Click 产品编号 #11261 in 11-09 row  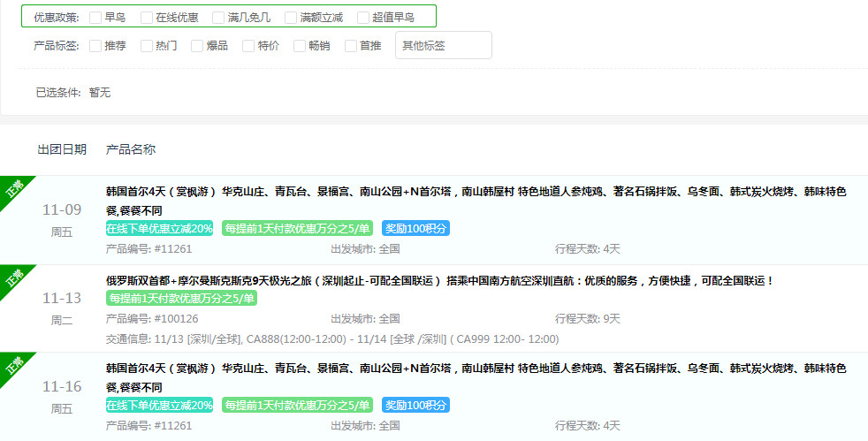point(148,249)
